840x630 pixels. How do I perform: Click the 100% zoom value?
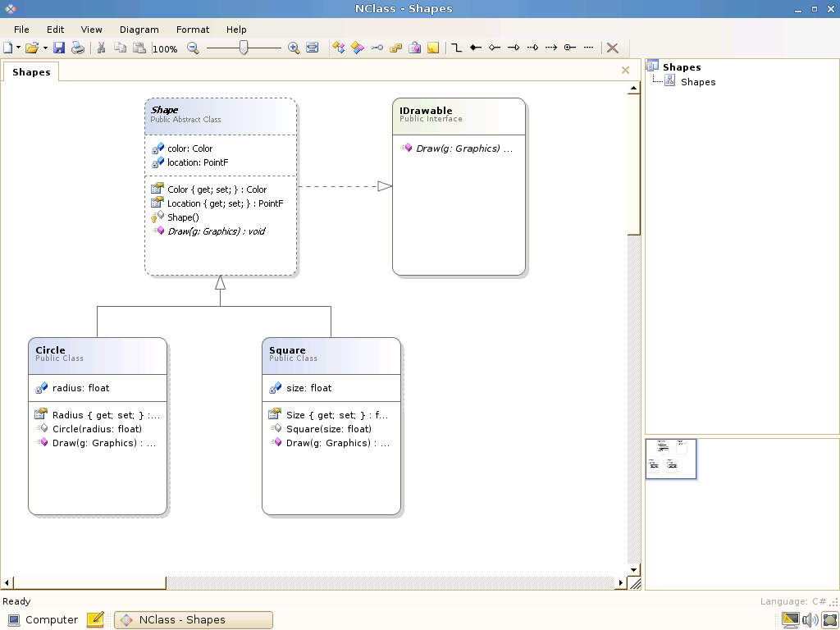165,48
